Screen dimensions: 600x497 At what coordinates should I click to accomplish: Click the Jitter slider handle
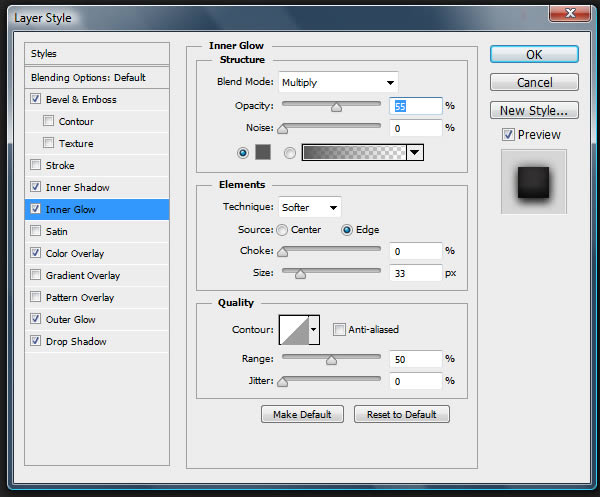(x=282, y=382)
